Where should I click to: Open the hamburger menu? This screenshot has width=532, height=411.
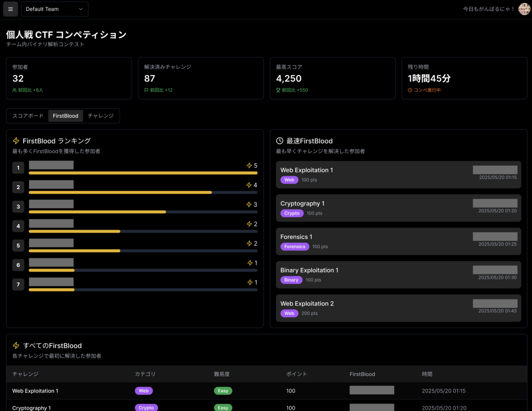[x=10, y=9]
